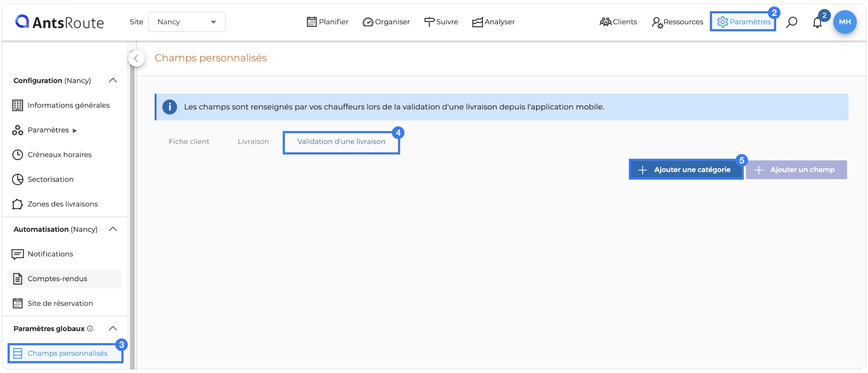The image size is (868, 373).
Task: Click Ajouter un champ button
Action: (x=796, y=170)
